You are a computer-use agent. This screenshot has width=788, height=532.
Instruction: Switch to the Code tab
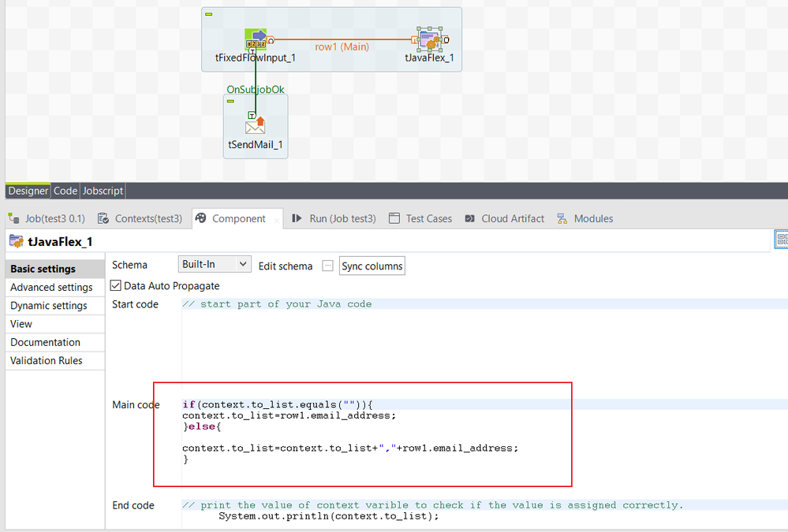pos(65,191)
